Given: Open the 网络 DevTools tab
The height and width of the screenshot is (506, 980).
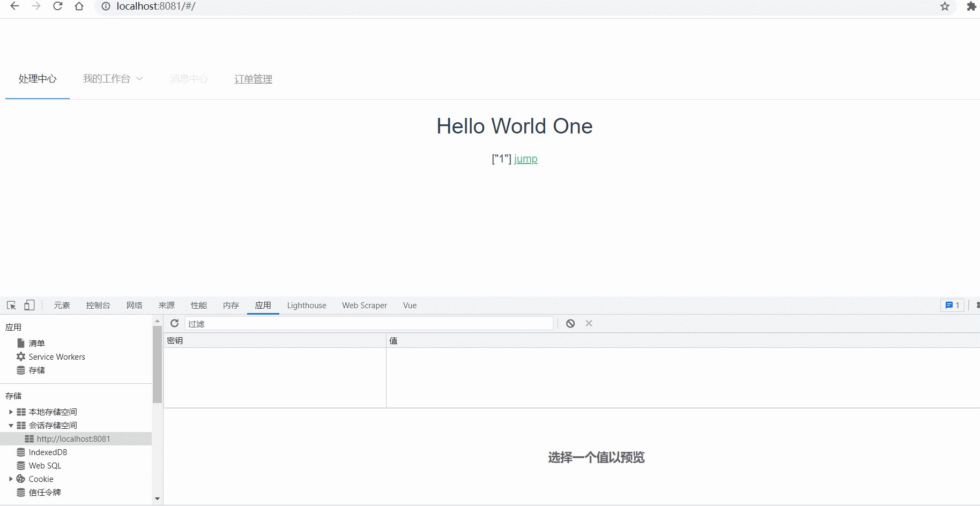Looking at the screenshot, I should point(135,305).
